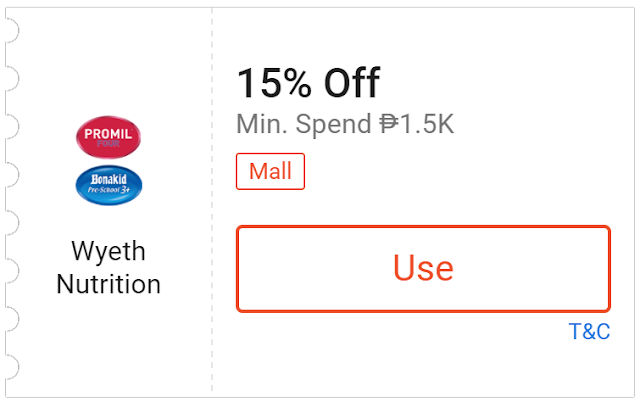The height and width of the screenshot is (402, 640).
Task: Click the word Nutrition in brand label
Action: point(108,284)
